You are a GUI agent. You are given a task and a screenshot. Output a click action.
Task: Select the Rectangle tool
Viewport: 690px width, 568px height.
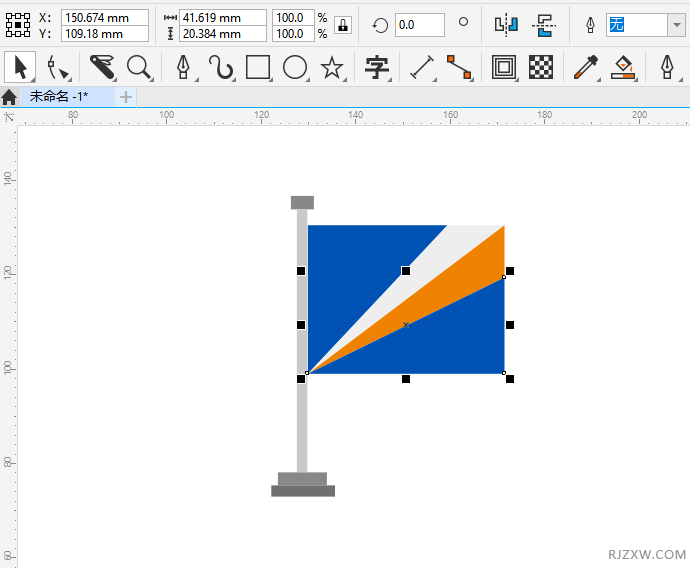[x=258, y=67]
